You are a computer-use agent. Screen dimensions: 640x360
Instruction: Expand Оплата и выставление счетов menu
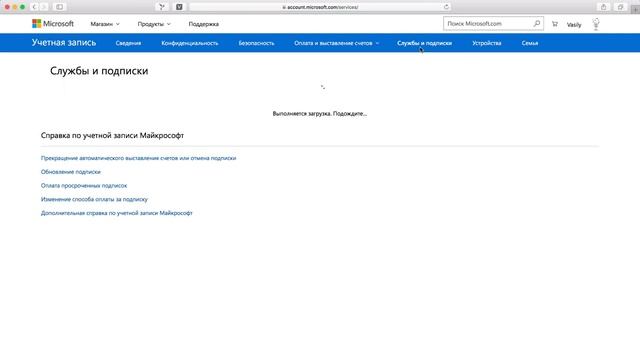(336, 43)
